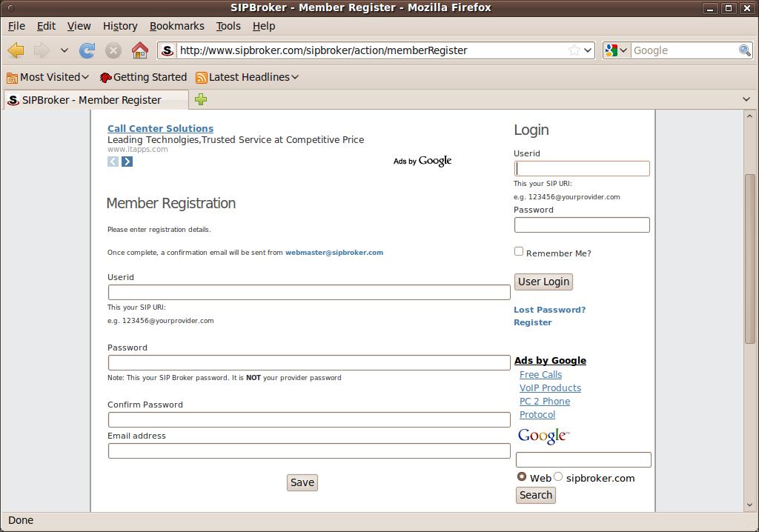Reload the page with the refresh icon
Viewport: 759px width, 532px height.
pyautogui.click(x=87, y=50)
